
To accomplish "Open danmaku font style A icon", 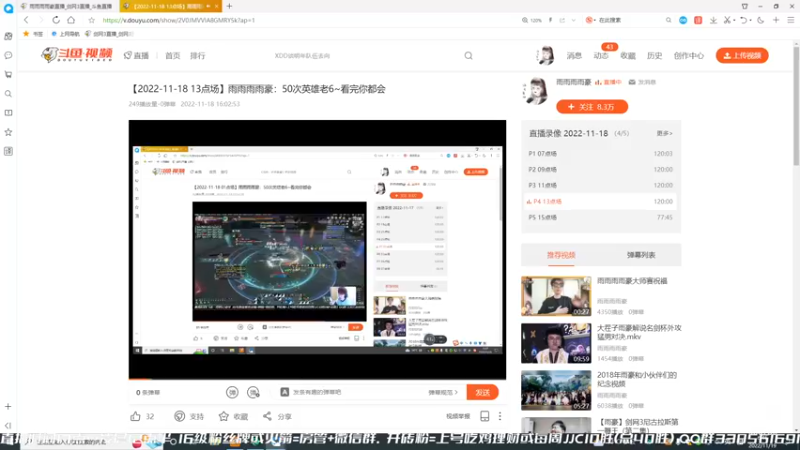I will [x=285, y=392].
